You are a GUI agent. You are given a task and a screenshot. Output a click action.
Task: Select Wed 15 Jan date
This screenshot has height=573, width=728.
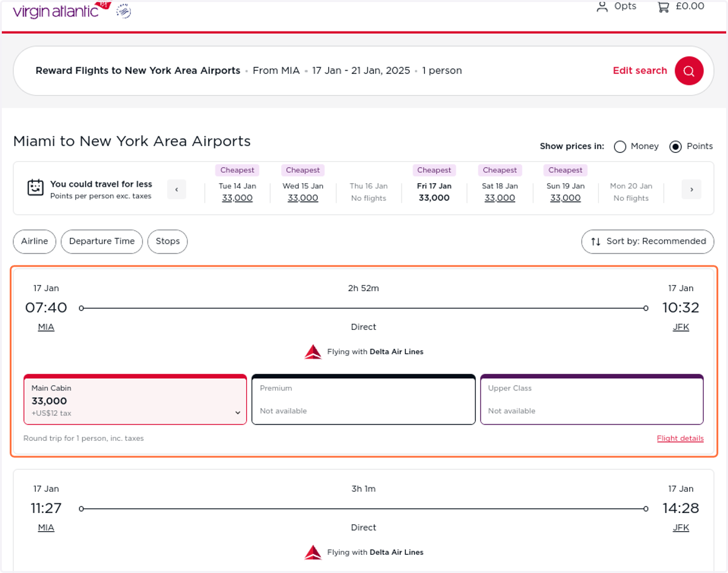point(303,192)
